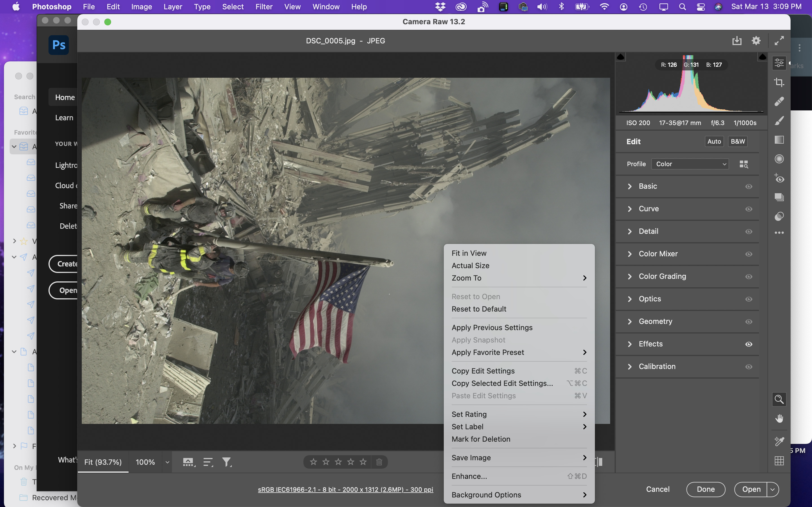The image size is (812, 507).
Task: Toggle visibility eye for Basic panel
Action: click(749, 186)
